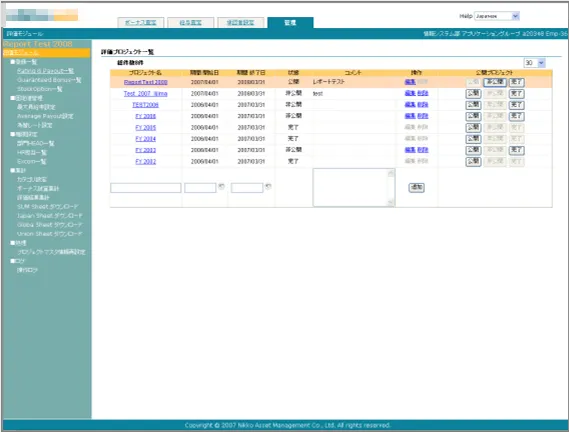
Task: Click 完了 button in the FY 2003 row
Action: point(516,150)
